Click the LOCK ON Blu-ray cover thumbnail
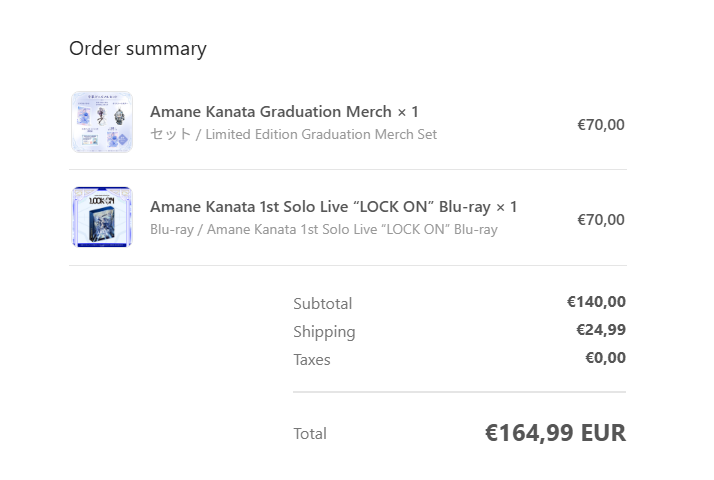714x480 pixels. click(101, 217)
